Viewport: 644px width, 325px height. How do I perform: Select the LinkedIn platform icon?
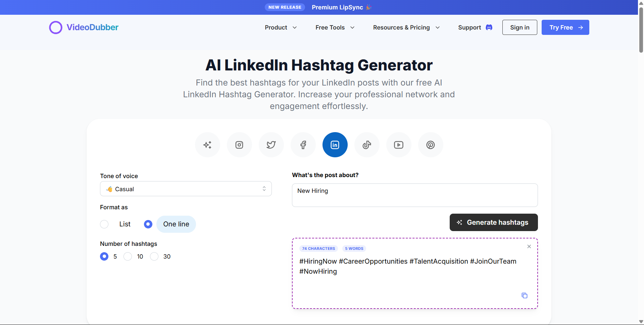tap(335, 145)
